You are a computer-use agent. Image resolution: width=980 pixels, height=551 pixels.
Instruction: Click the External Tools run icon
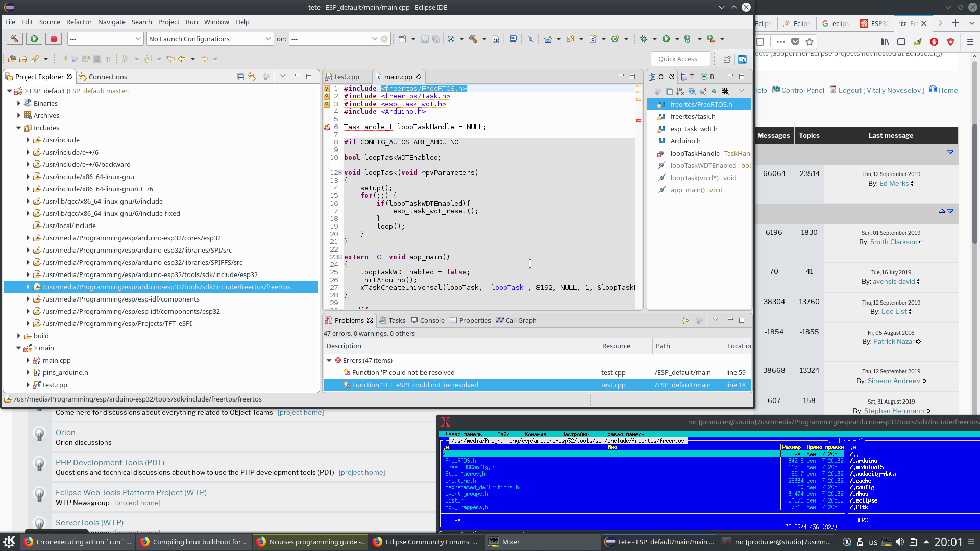click(711, 39)
